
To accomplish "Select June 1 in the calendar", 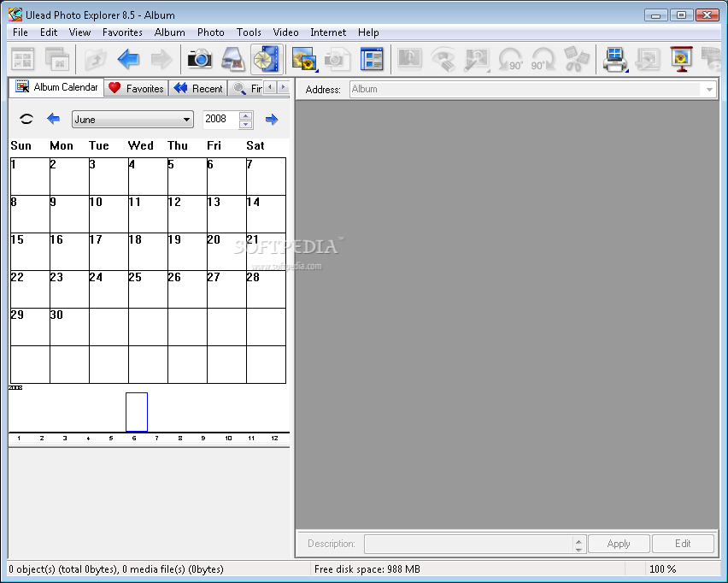I will tap(30, 177).
